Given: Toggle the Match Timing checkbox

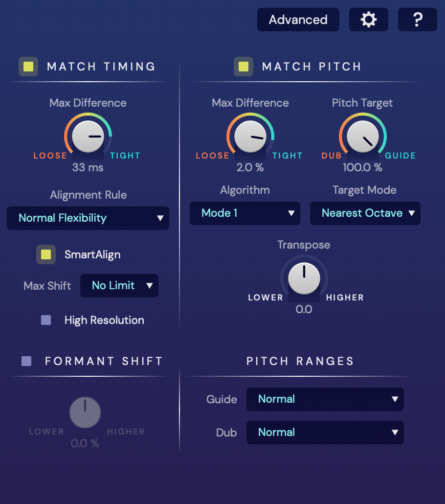Looking at the screenshot, I should pyautogui.click(x=28, y=67).
